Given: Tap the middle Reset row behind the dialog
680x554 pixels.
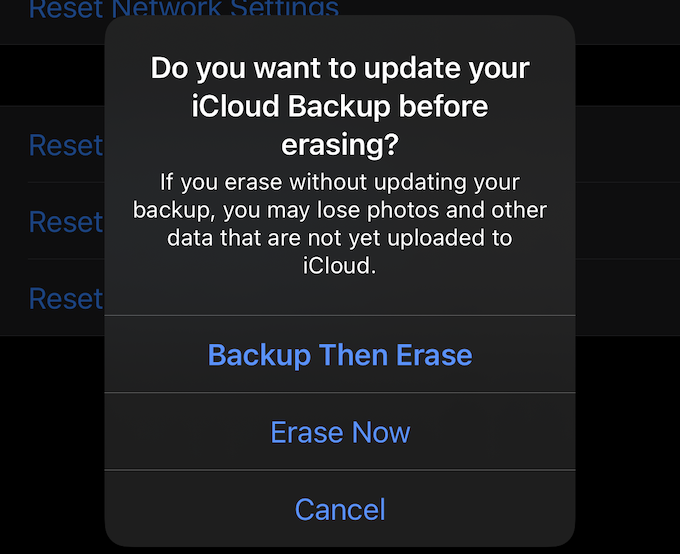Looking at the screenshot, I should point(66,221).
